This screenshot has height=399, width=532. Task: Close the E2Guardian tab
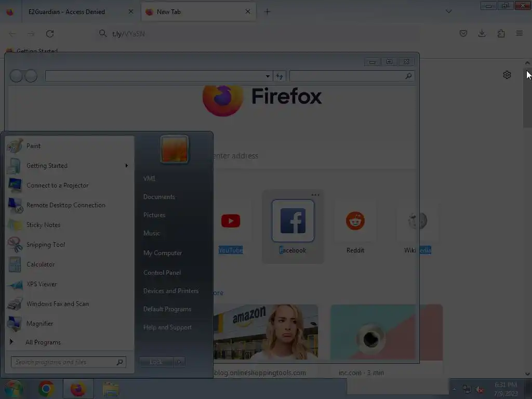tap(130, 12)
